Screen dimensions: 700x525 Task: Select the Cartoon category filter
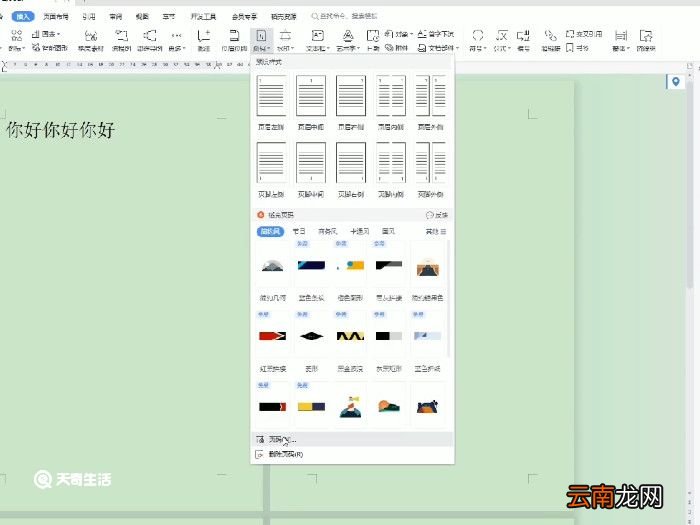tap(359, 231)
